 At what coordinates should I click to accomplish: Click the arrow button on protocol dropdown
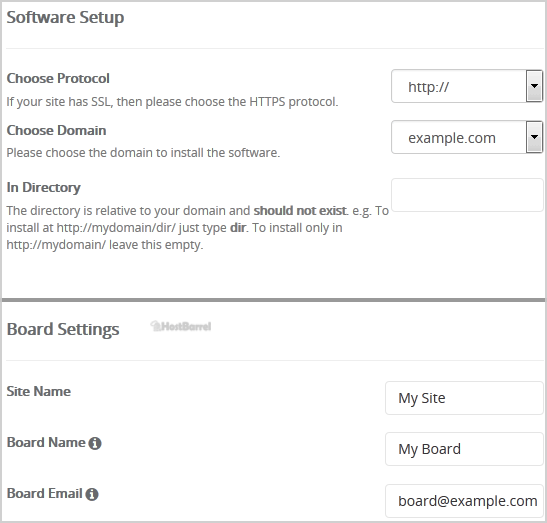[534, 86]
